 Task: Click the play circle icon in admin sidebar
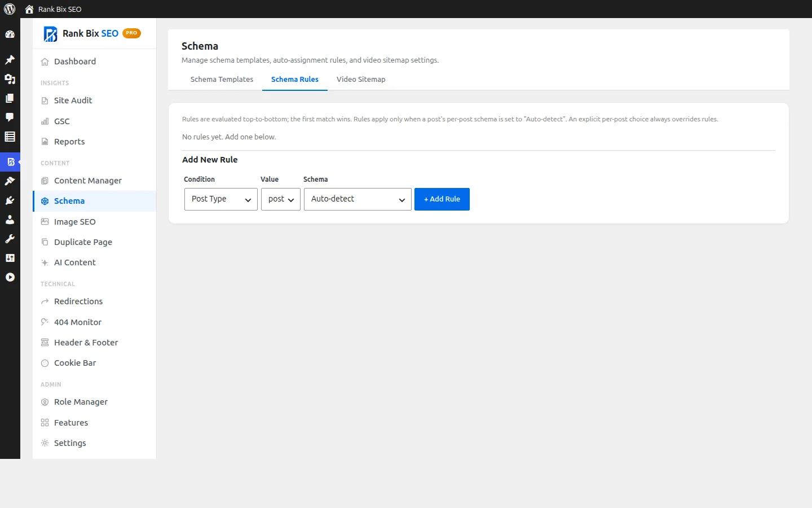coord(10,277)
